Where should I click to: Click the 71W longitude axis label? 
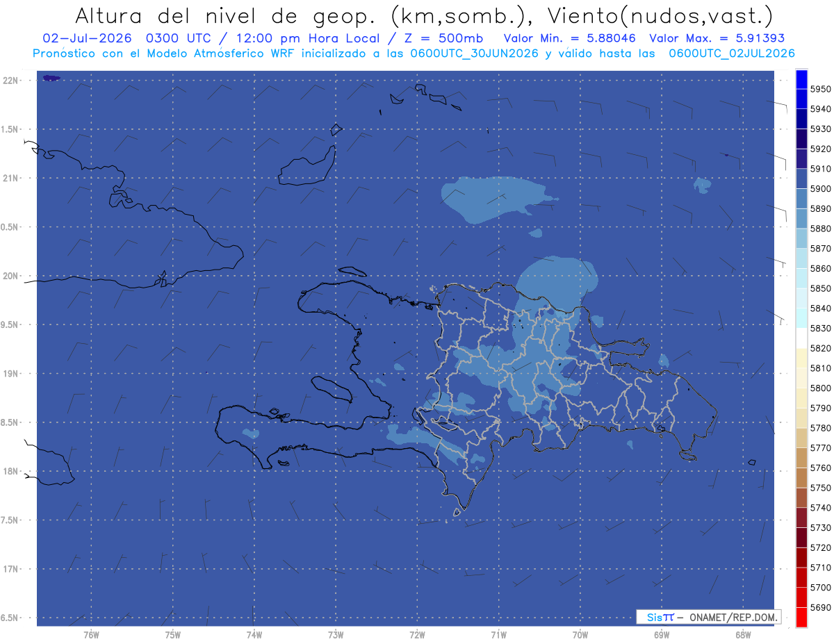coord(498,634)
